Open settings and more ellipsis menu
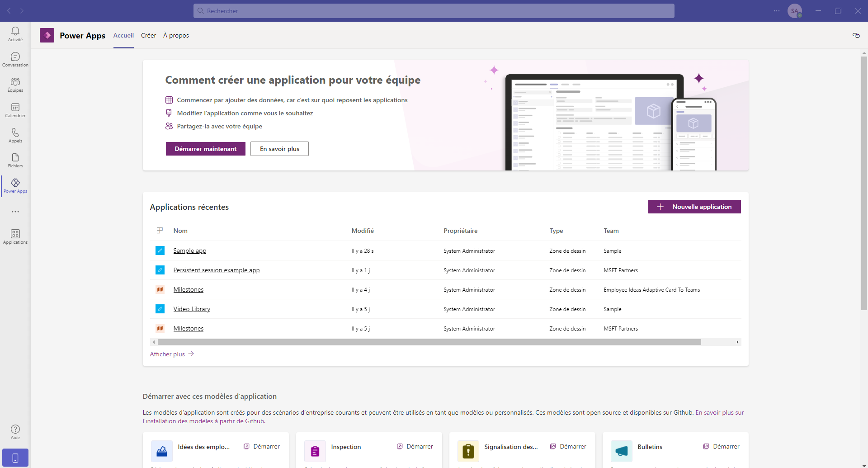 [777, 11]
